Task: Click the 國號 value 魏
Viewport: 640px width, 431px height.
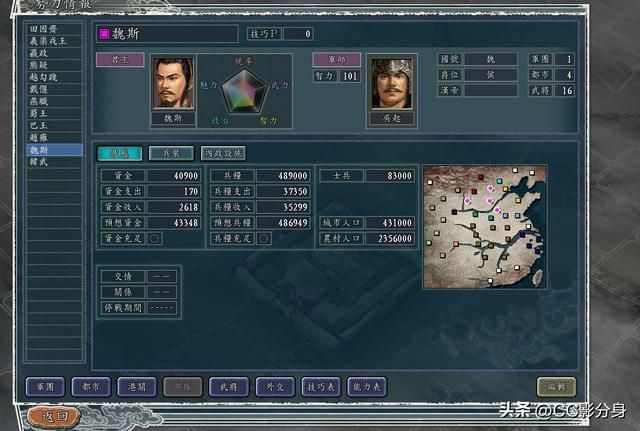Action: (491, 60)
